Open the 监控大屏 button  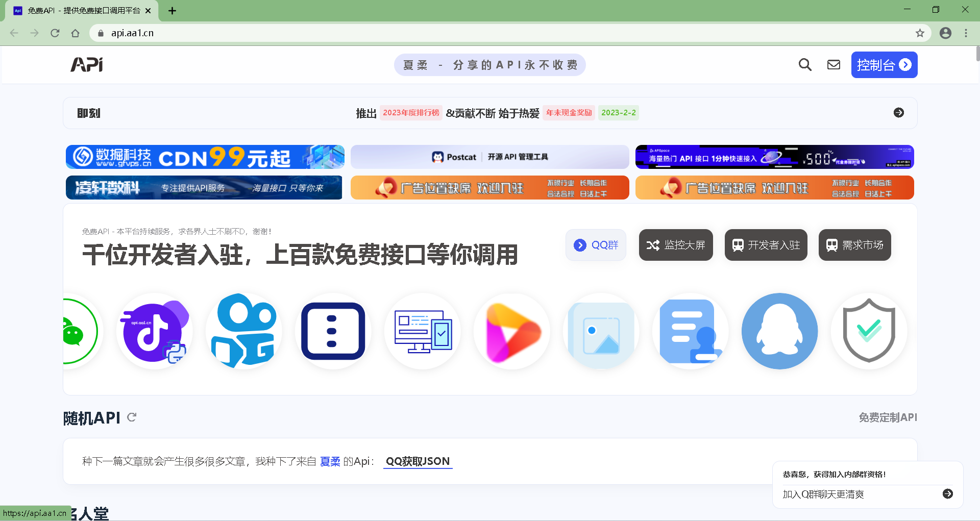(x=676, y=245)
